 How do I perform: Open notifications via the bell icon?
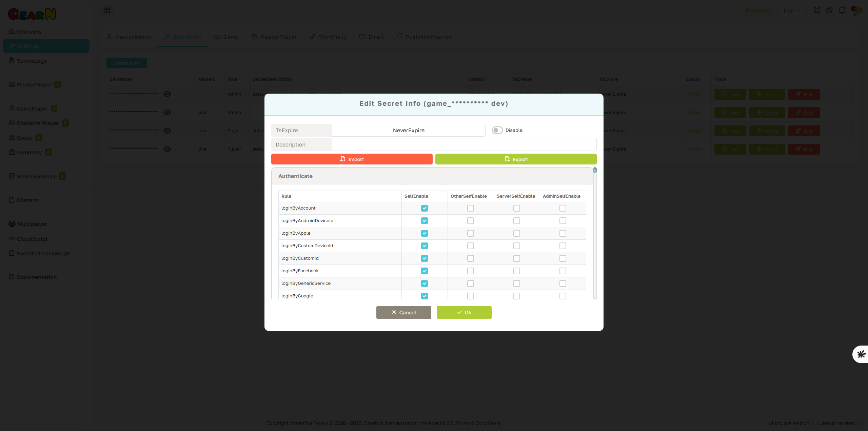click(x=842, y=11)
